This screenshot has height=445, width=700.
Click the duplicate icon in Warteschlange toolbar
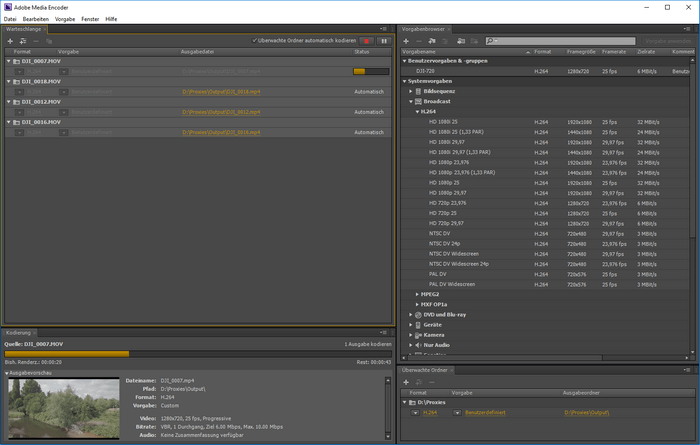pos(49,41)
